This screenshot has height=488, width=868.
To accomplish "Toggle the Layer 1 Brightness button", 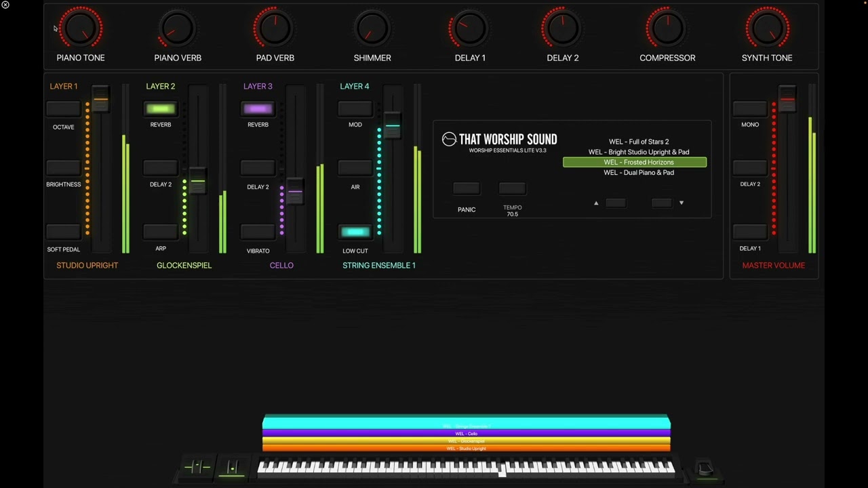I will 63,167.
